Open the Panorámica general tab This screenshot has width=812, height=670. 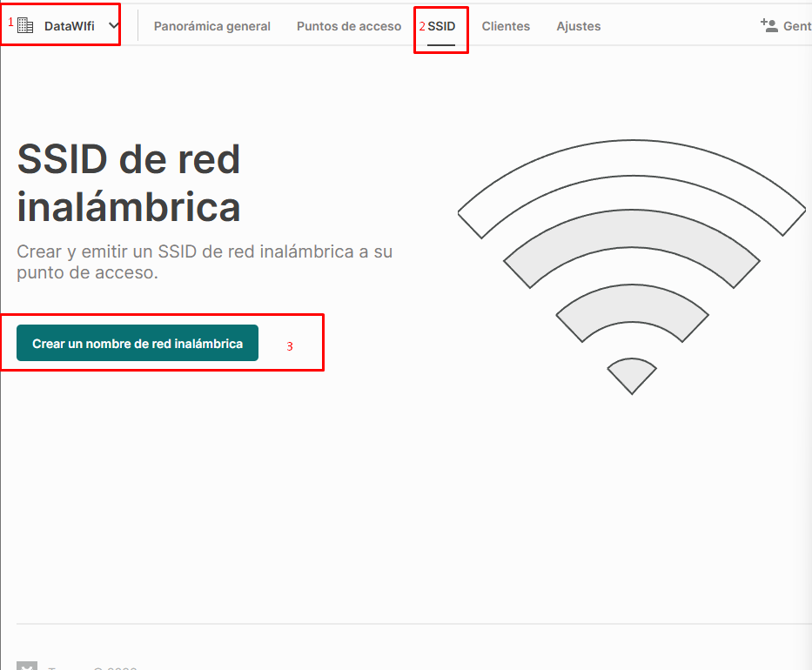pyautogui.click(x=211, y=26)
